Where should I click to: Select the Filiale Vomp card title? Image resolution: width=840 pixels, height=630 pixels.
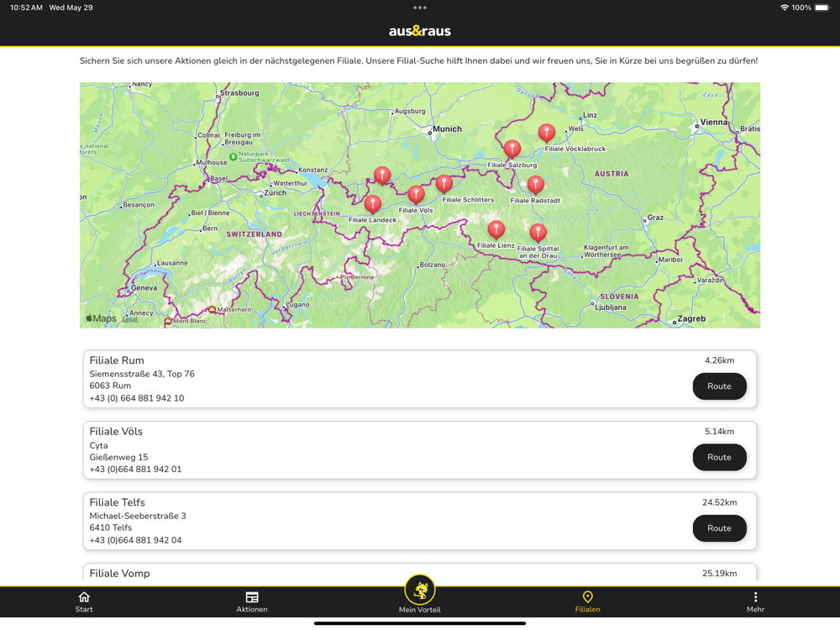(x=119, y=573)
